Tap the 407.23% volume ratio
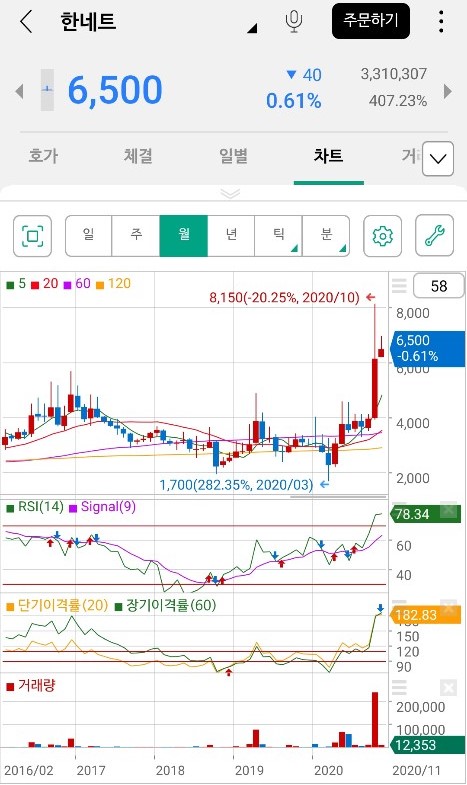The width and height of the screenshot is (467, 785). tap(398, 101)
